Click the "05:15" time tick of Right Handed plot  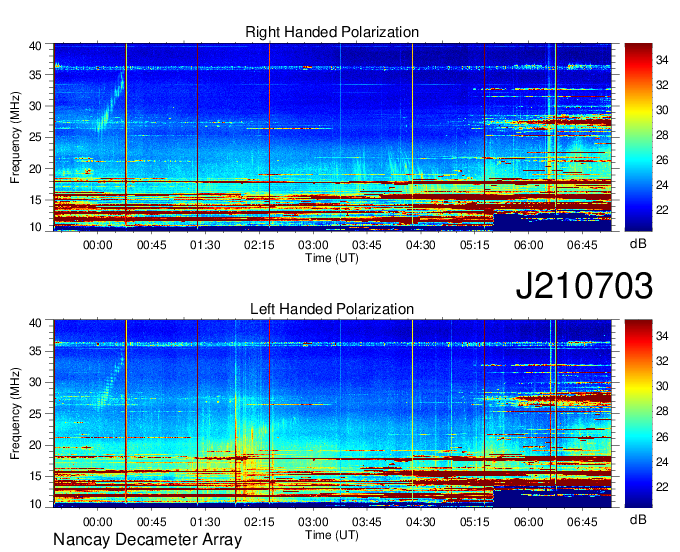474,245
